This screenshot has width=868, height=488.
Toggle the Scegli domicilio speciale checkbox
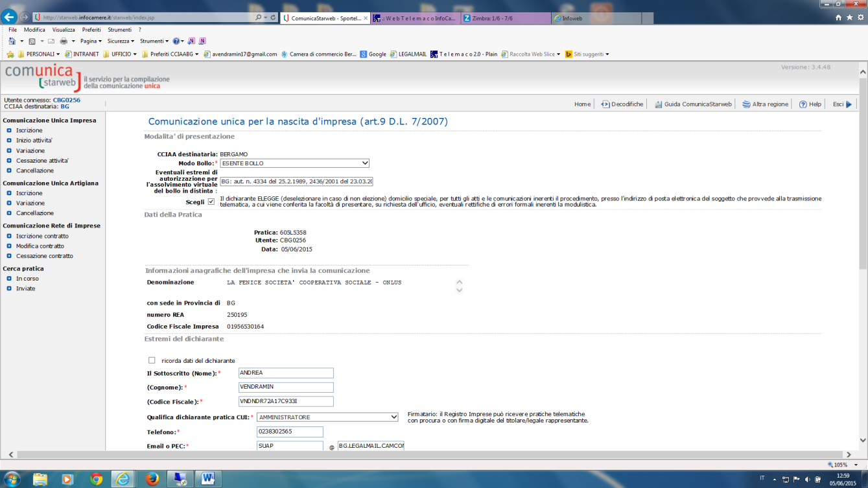211,202
